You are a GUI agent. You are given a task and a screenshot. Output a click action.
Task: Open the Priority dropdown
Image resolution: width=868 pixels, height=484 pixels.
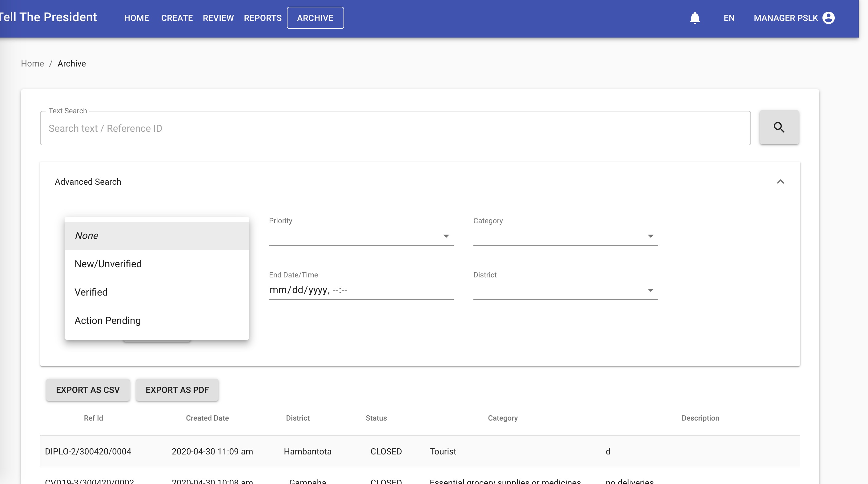[x=361, y=236]
